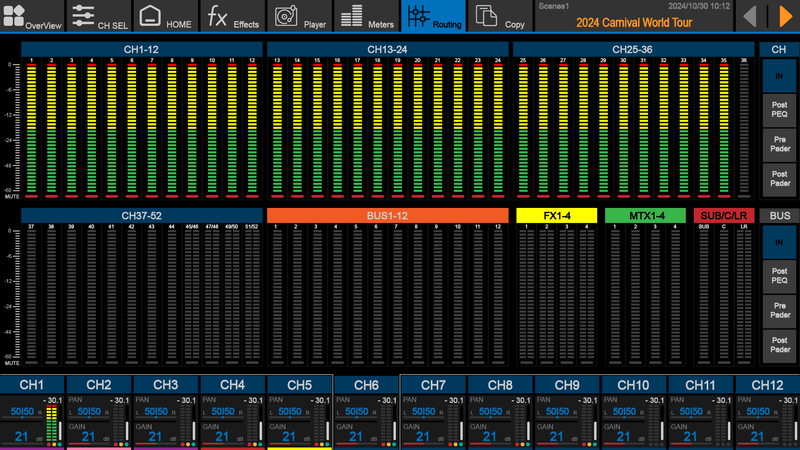The image size is (800, 450).
Task: Select the CH11 channel strip header
Action: click(x=700, y=385)
